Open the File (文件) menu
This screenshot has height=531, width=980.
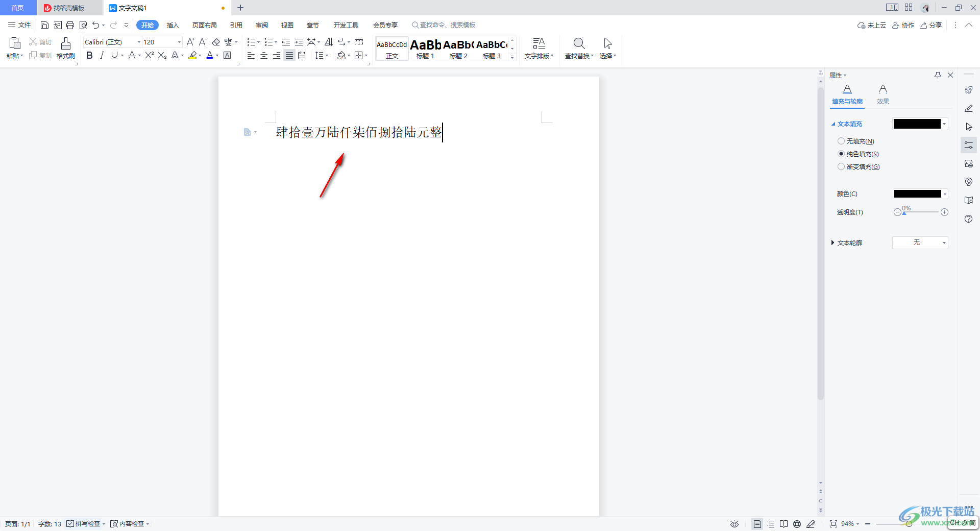point(19,25)
